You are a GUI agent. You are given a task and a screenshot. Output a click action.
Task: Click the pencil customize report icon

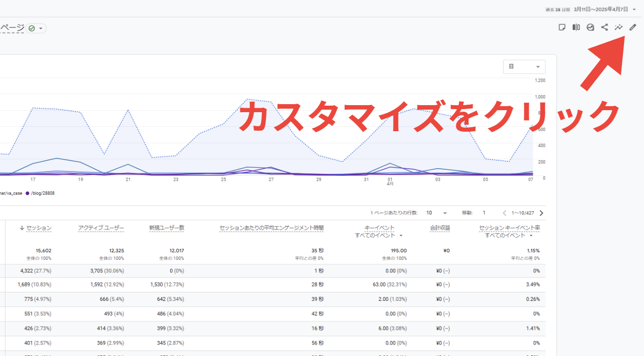[632, 28]
